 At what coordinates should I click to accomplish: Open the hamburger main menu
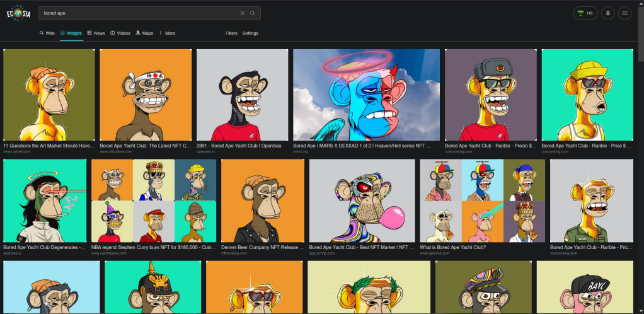[x=625, y=13]
